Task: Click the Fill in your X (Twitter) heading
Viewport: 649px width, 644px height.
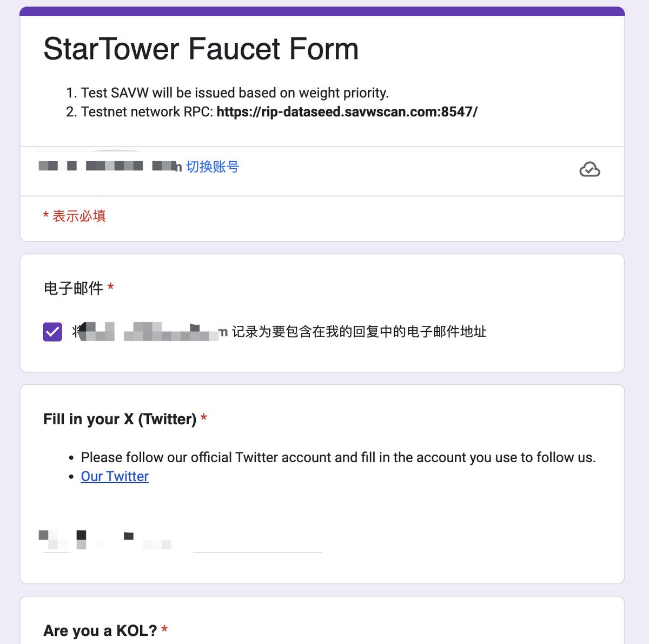Action: (120, 419)
